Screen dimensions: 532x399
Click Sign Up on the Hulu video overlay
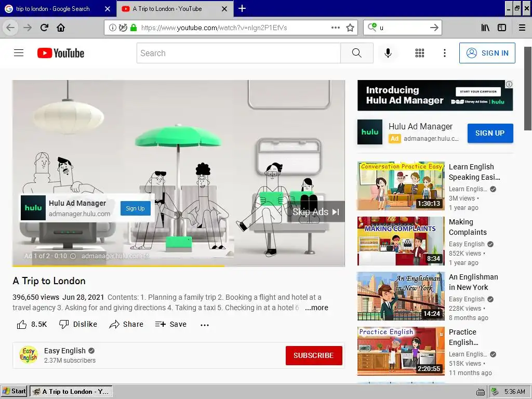[136, 208]
